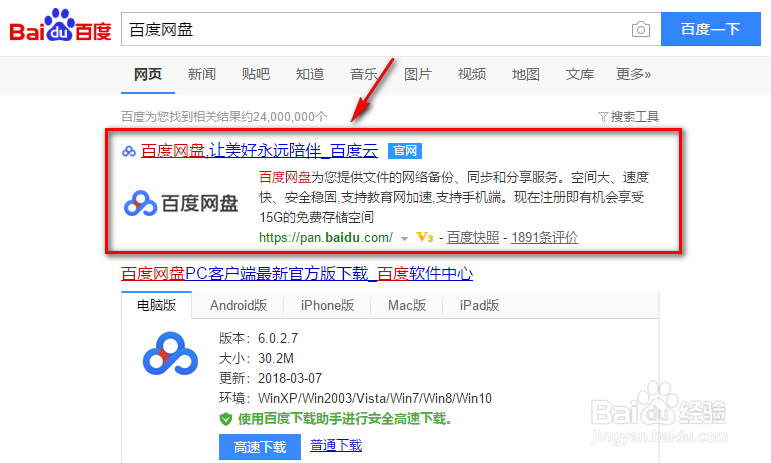
Task: Expand the dropdown arrow beside pan.baidu.com URL
Action: (404, 239)
